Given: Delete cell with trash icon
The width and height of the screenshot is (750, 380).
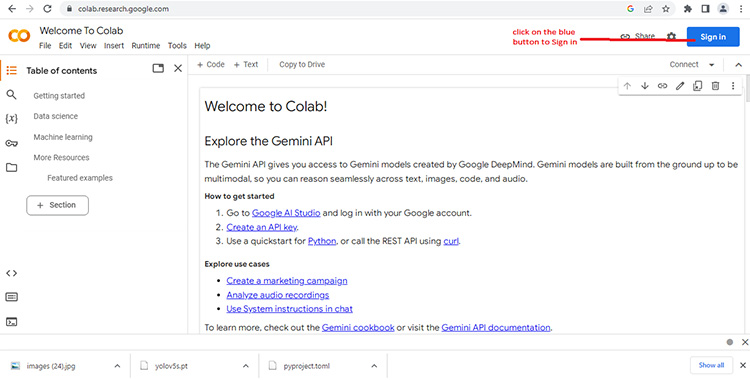Looking at the screenshot, I should pos(715,86).
